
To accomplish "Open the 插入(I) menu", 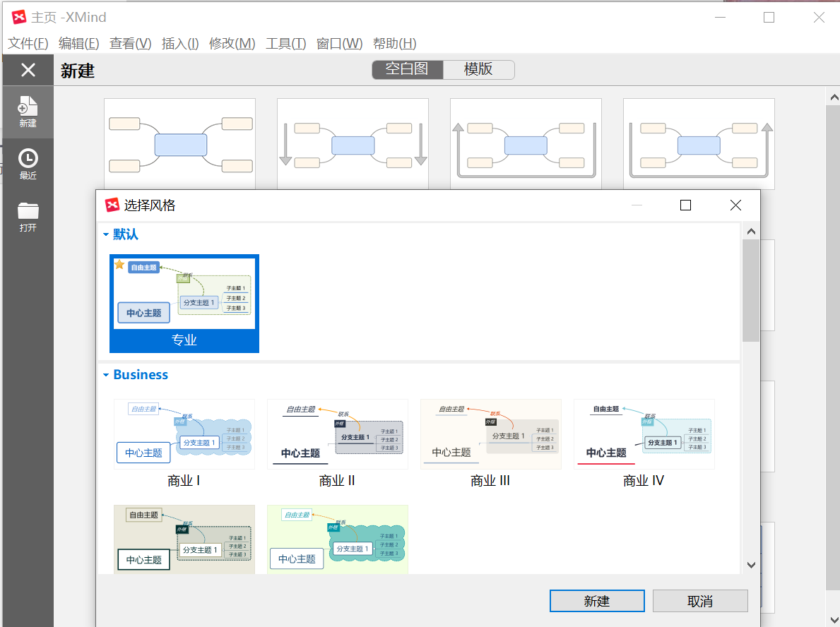I will (180, 43).
